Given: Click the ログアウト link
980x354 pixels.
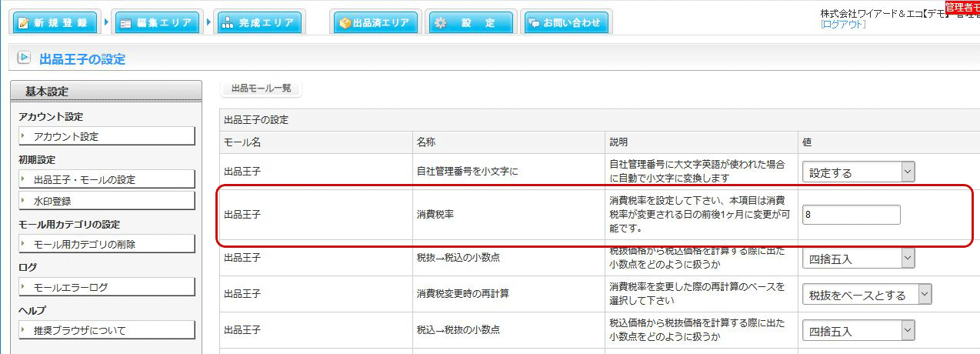Looking at the screenshot, I should pos(843,25).
